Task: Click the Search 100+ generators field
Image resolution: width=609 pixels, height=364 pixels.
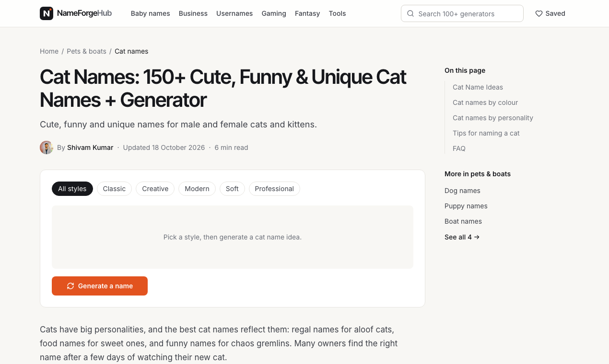Action: (x=462, y=13)
